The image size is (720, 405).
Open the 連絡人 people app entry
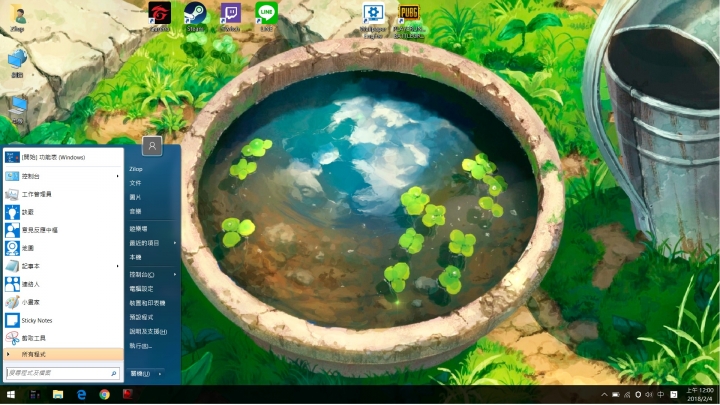[x=63, y=284]
